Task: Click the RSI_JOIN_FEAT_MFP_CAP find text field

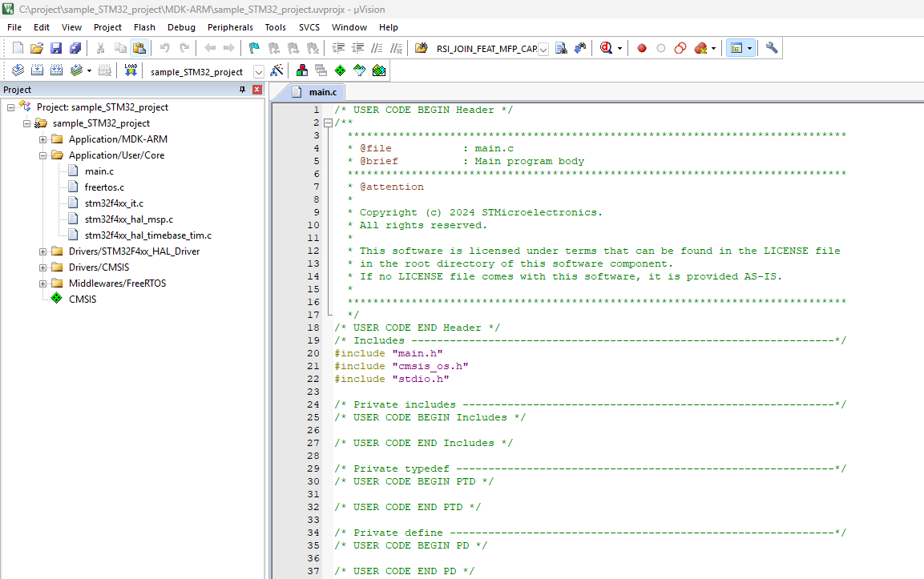Action: pos(486,49)
